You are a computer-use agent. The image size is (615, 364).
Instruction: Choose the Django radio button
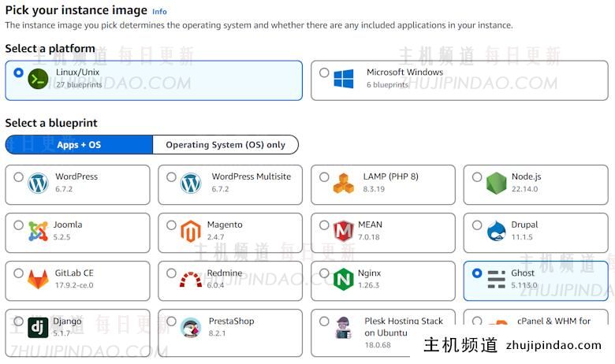pos(18,321)
